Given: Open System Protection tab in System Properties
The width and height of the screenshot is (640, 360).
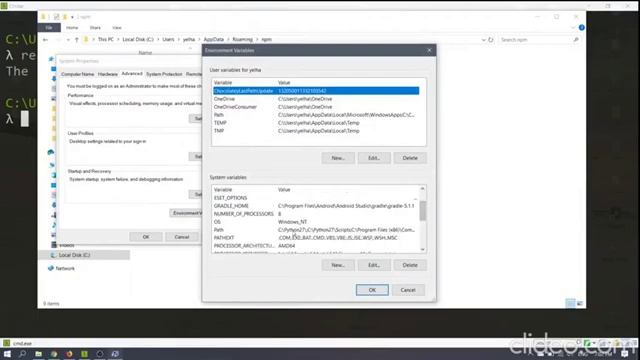Looking at the screenshot, I should pos(164,74).
